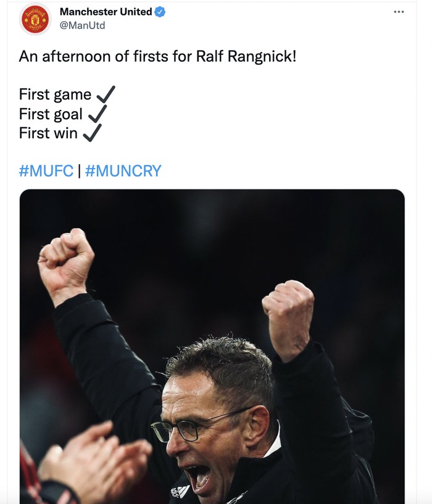Open the #MUNCRY hashtag
This screenshot has height=504, width=432.
[123, 171]
